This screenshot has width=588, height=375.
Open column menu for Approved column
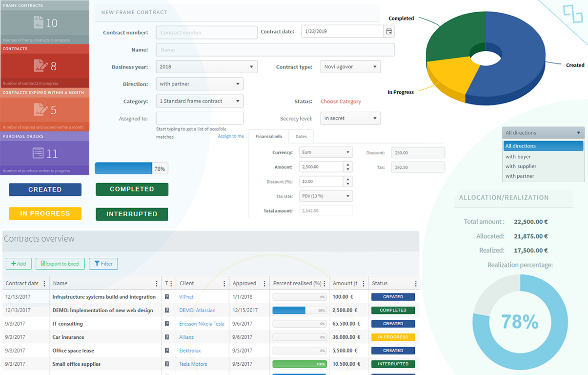tap(265, 284)
